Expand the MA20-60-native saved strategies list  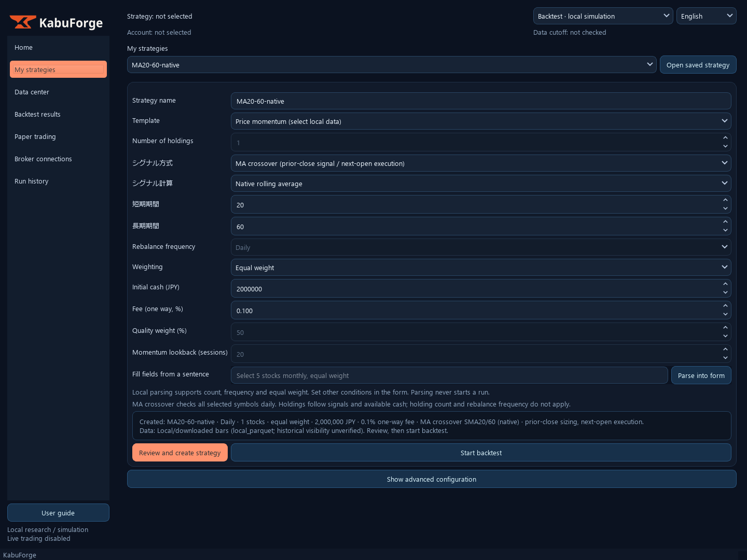pos(392,65)
